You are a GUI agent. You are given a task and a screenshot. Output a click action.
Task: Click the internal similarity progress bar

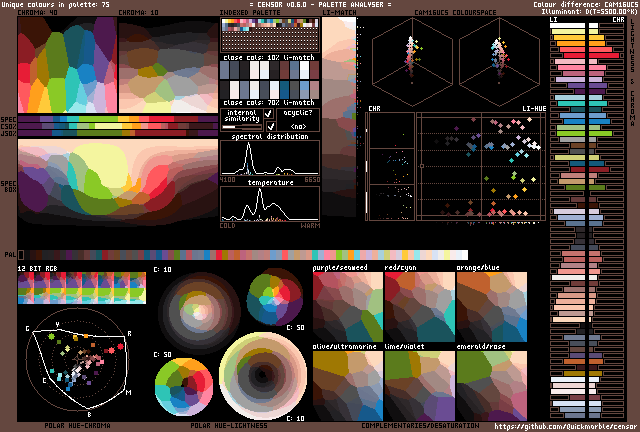[x=240, y=127]
